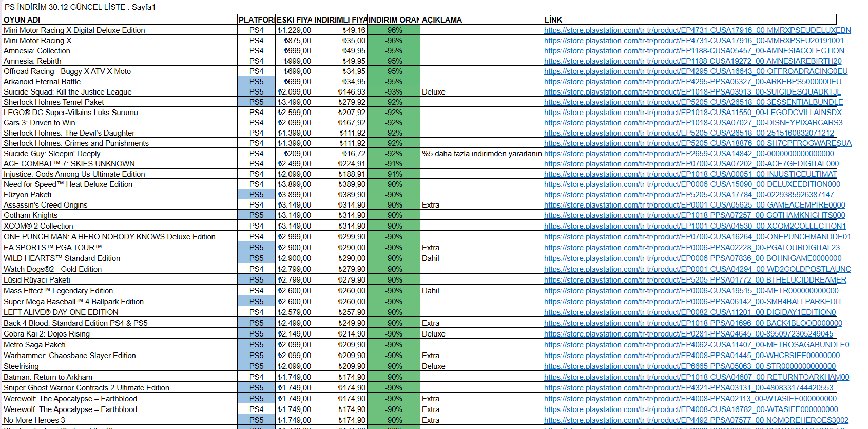Select the 'Deluxe' note in the Steelrising row

click(481, 366)
